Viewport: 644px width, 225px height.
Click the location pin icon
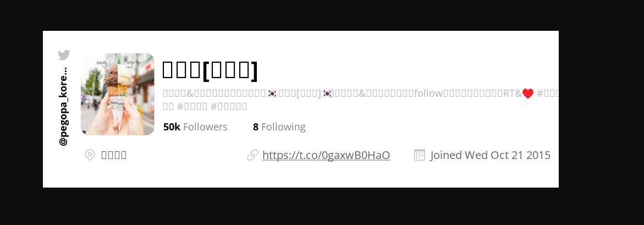pos(90,155)
